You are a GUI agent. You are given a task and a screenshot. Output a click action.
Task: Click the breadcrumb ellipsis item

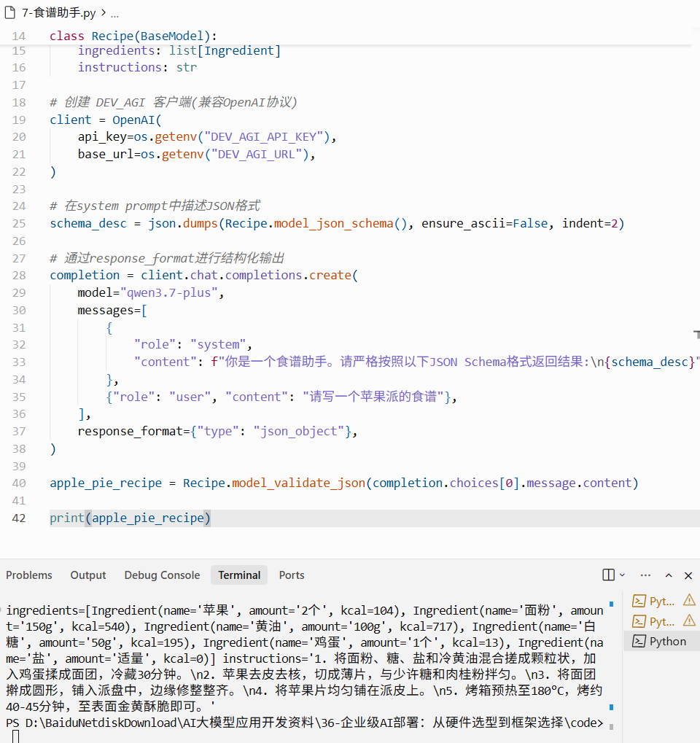pyautogui.click(x=114, y=14)
